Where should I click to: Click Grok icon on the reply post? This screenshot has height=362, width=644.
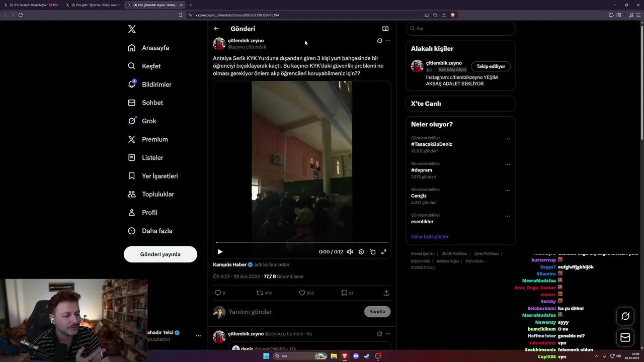click(379, 334)
